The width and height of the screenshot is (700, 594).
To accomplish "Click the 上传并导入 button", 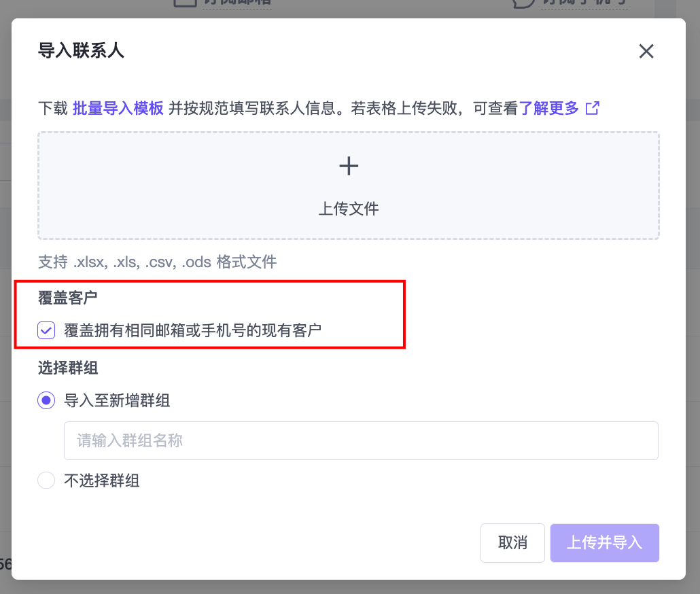I will [x=604, y=542].
